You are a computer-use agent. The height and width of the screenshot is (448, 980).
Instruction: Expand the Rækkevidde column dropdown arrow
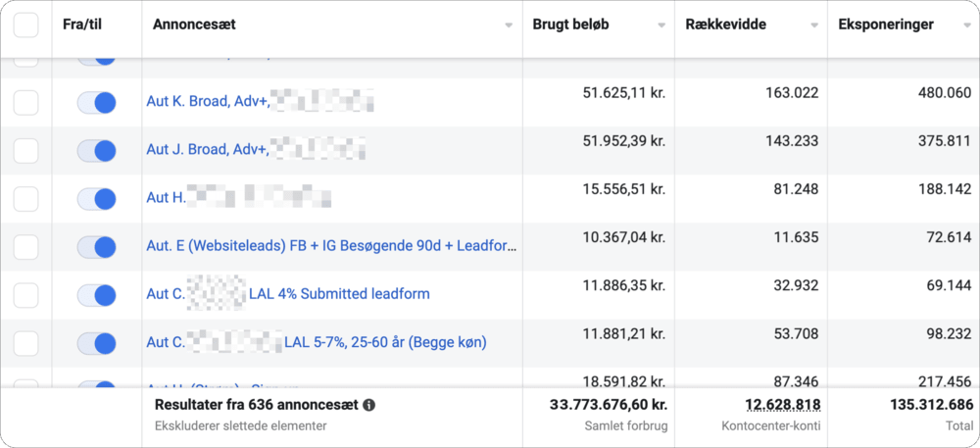click(x=814, y=25)
